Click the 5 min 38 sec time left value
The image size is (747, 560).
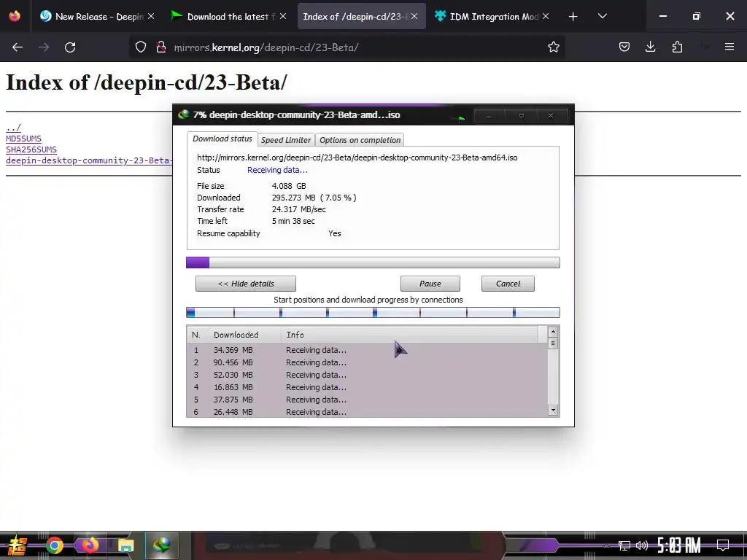pos(293,221)
